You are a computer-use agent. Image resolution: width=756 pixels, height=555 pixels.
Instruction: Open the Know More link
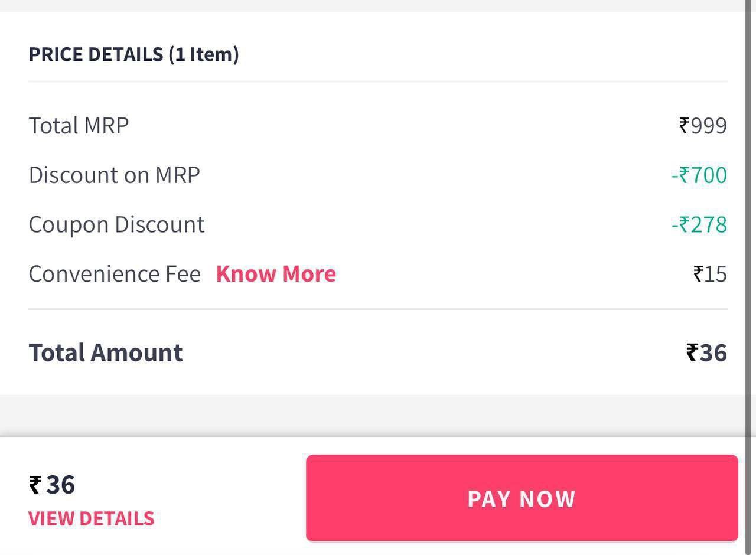276,273
